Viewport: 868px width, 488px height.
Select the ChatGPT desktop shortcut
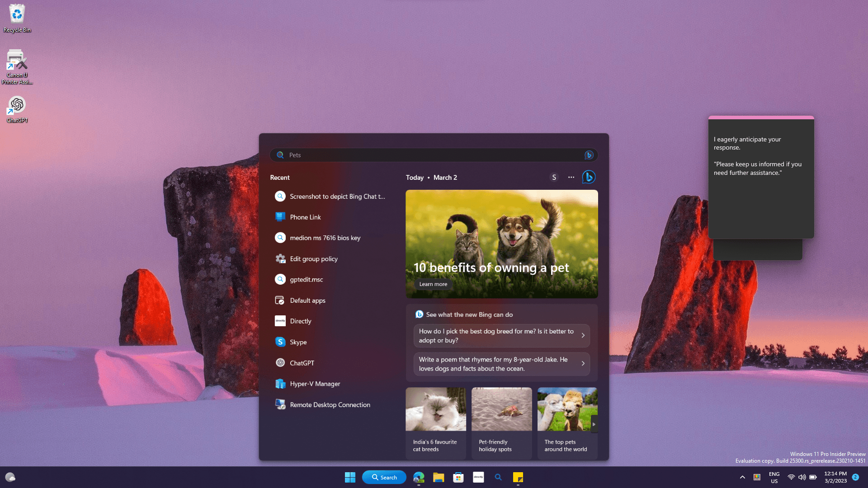[17, 109]
